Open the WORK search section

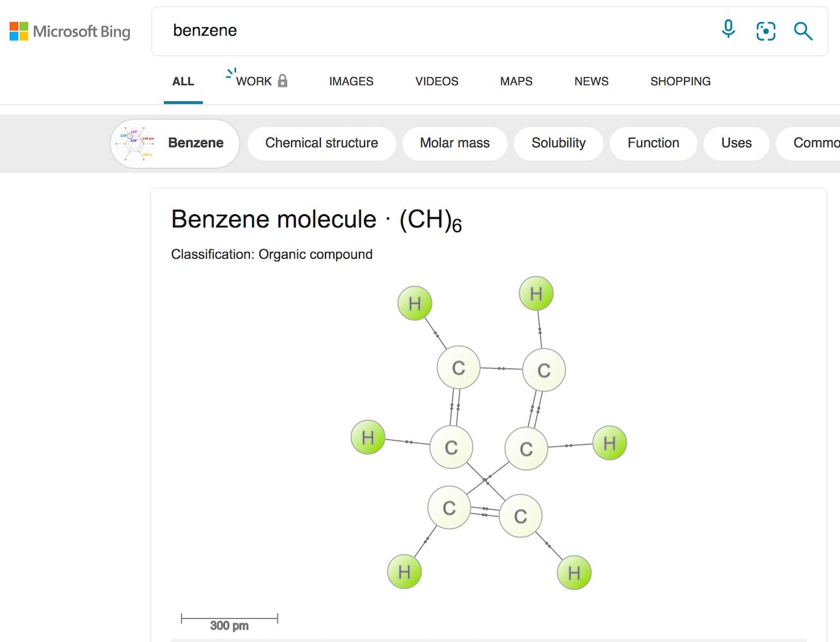click(x=255, y=81)
